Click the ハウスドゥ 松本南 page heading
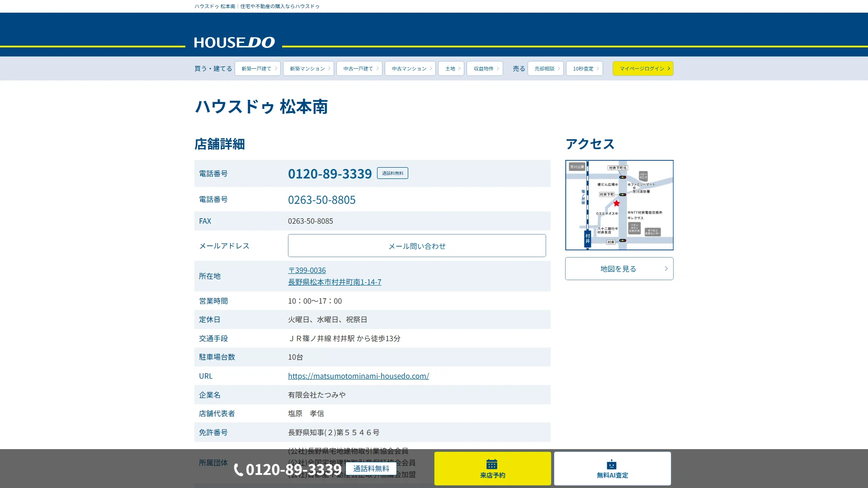The height and width of the screenshot is (488, 868). click(261, 107)
